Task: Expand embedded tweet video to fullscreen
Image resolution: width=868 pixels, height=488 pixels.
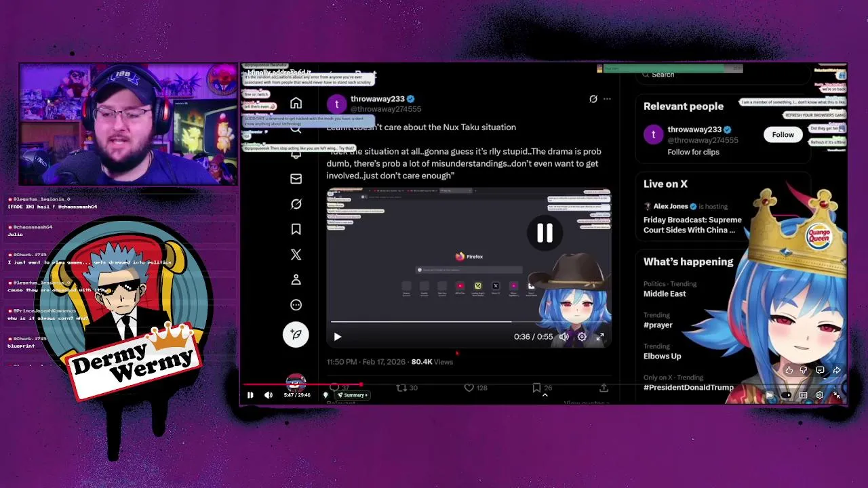Action: pos(600,337)
